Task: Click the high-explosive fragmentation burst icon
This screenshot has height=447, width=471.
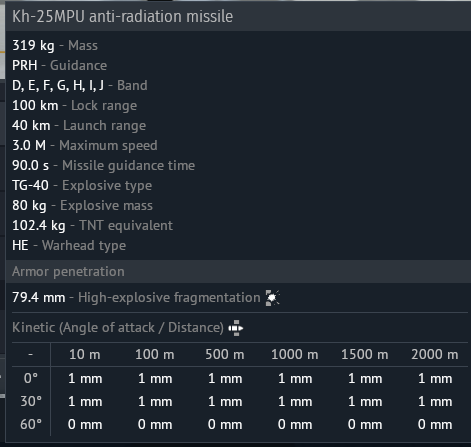Action: click(272, 298)
